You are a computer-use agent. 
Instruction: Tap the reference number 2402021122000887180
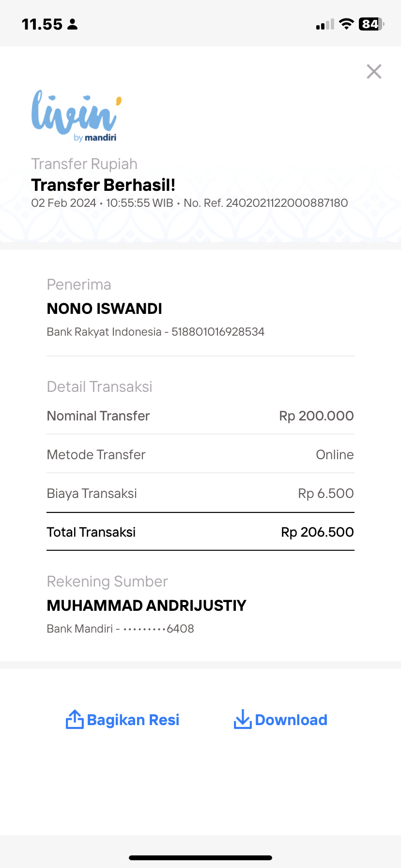coord(287,203)
